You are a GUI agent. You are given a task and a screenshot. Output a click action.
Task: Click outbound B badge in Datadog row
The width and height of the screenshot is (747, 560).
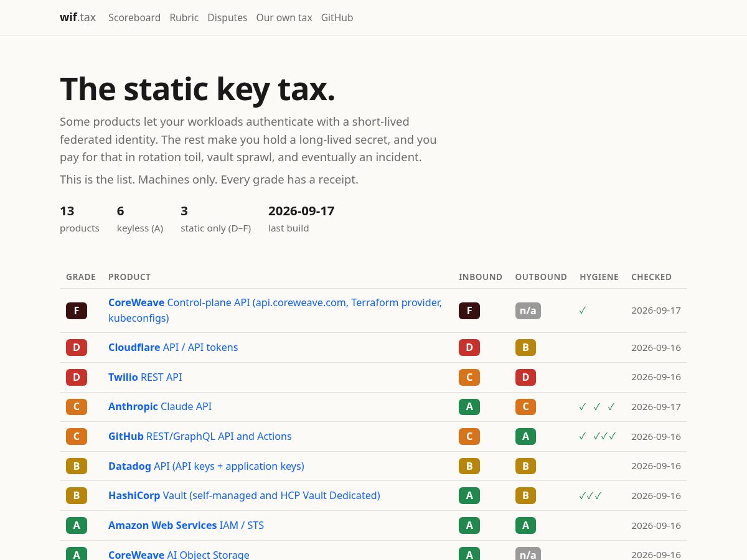coord(525,466)
